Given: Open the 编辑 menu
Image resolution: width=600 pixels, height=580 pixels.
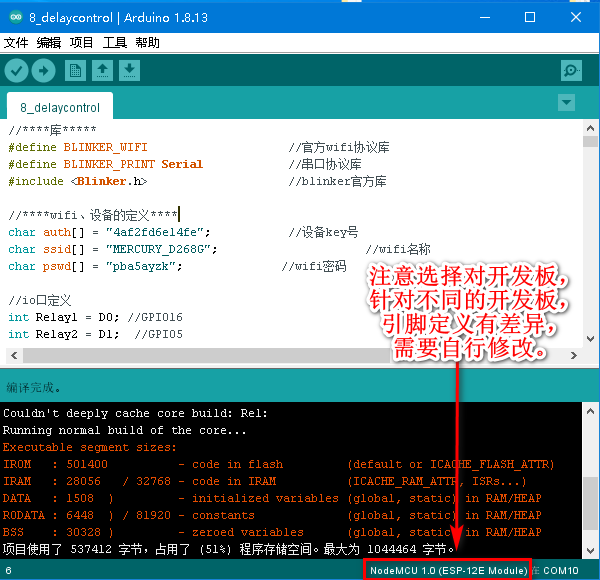Looking at the screenshot, I should tap(49, 42).
